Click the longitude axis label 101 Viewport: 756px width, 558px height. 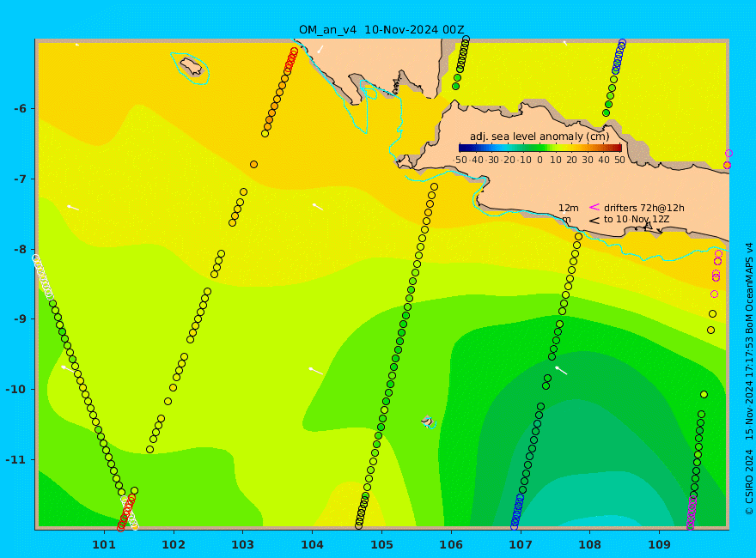coord(104,545)
